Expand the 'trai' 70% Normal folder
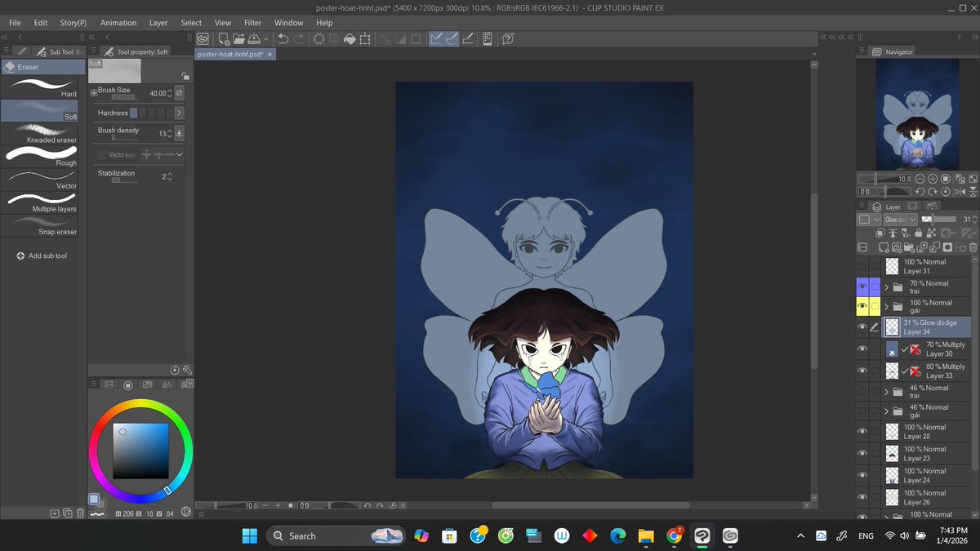The height and width of the screenshot is (551, 980). tap(887, 287)
